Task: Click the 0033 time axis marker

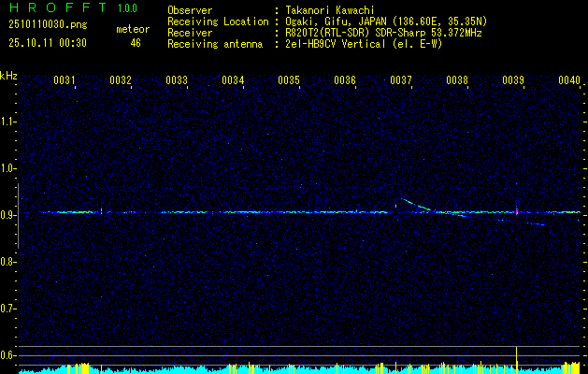Action: [x=177, y=80]
